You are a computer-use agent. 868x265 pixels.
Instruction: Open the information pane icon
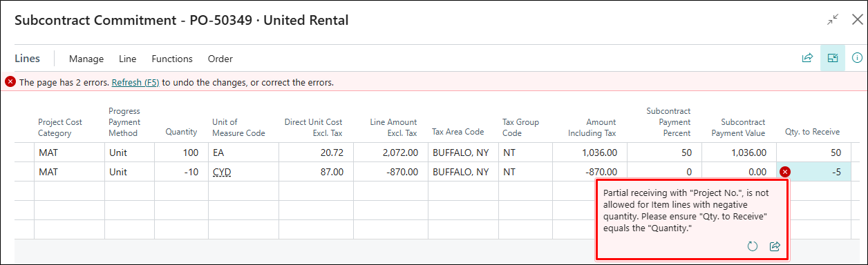point(858,58)
